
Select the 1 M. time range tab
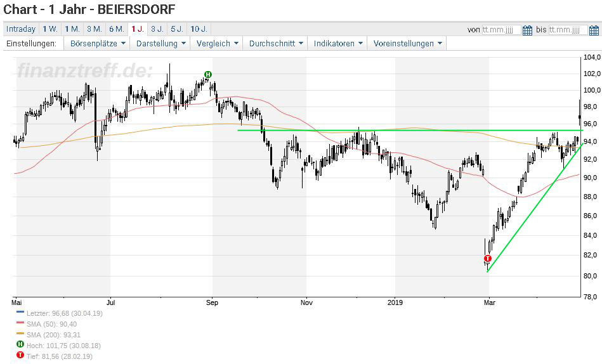[x=72, y=29]
